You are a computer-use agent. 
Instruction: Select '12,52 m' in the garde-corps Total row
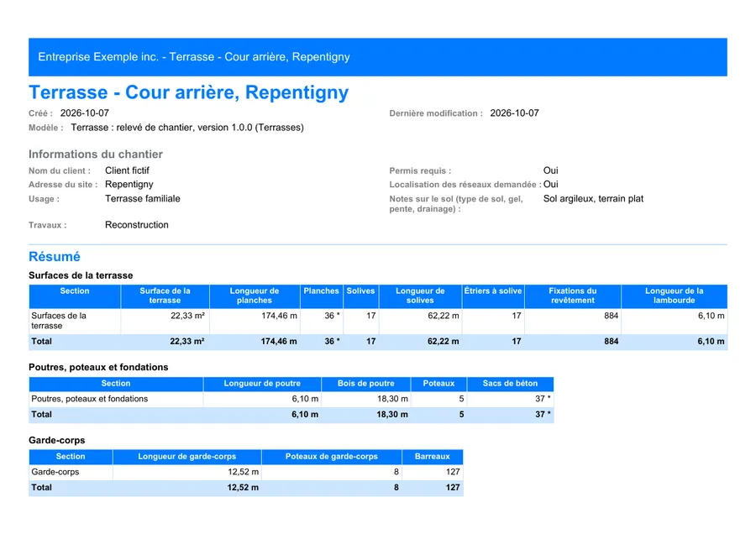[243, 488]
